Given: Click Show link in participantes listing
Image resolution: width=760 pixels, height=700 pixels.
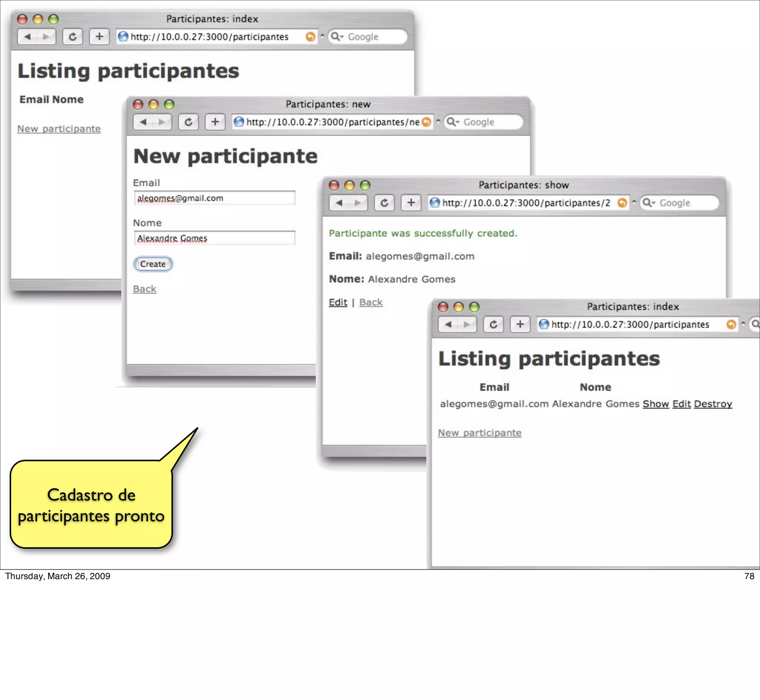Looking at the screenshot, I should click(x=655, y=404).
